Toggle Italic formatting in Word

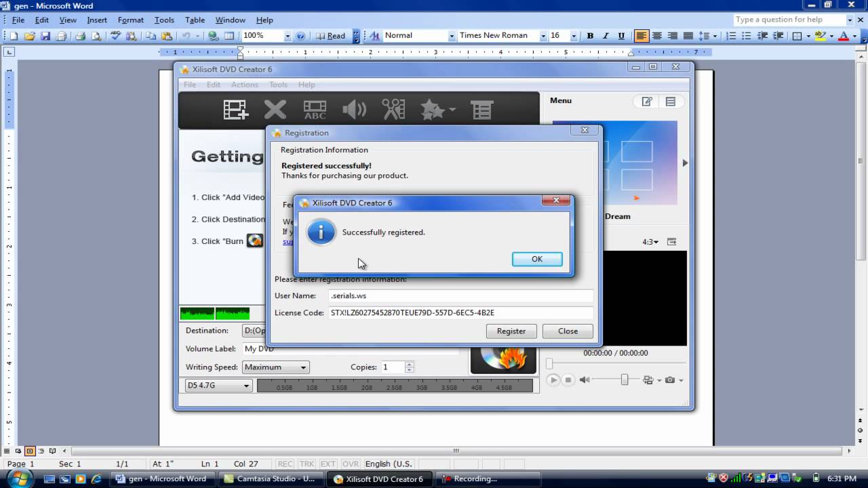606,36
